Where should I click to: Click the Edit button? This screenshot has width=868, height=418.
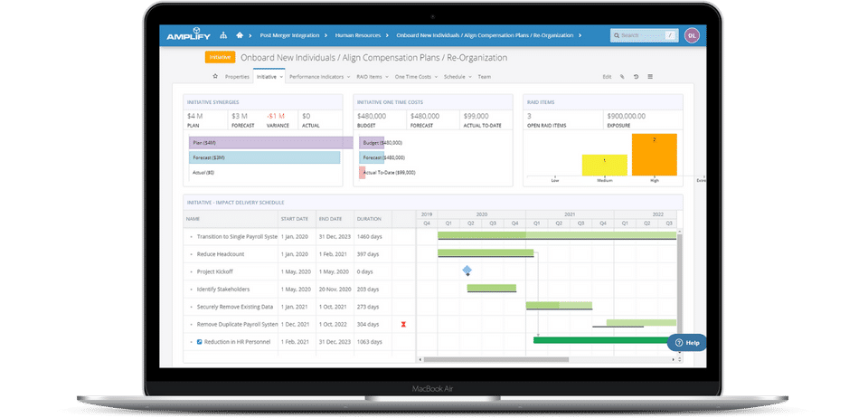point(607,77)
